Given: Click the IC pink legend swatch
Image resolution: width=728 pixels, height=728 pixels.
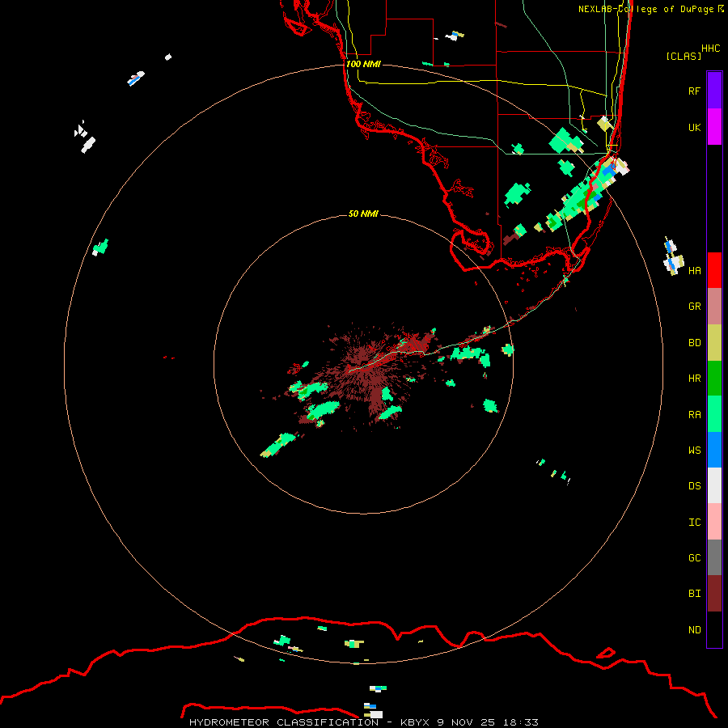Looking at the screenshot, I should coord(714,522).
